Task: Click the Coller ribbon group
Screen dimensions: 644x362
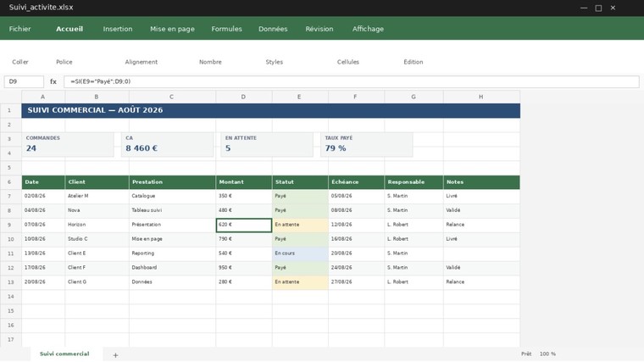Action: (x=20, y=62)
